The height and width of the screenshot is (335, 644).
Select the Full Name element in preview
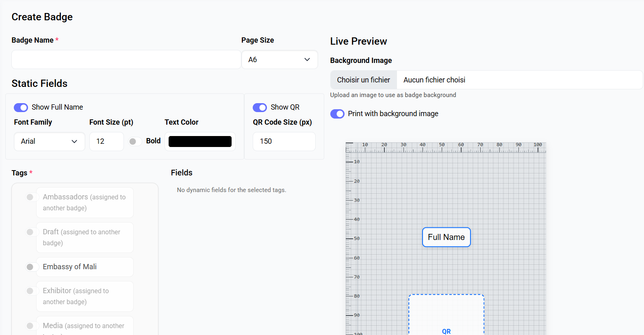click(446, 237)
